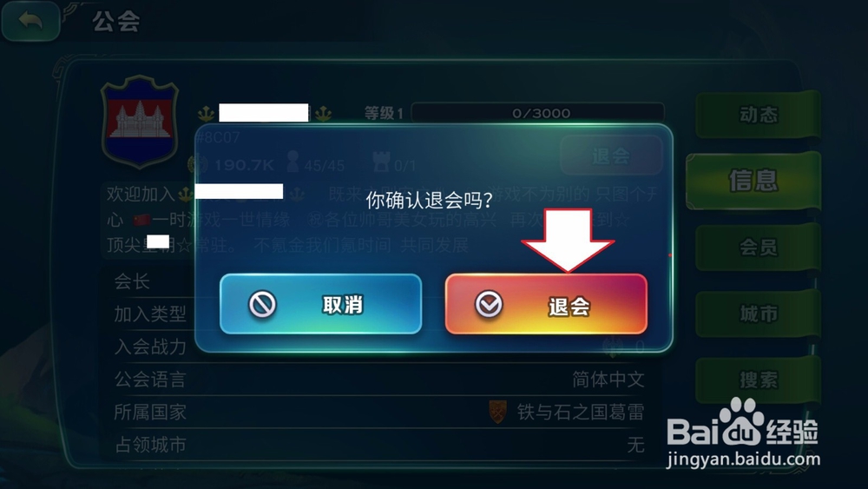
Task: Click the country crest beside 铁与石之国葛雷
Action: 498,412
